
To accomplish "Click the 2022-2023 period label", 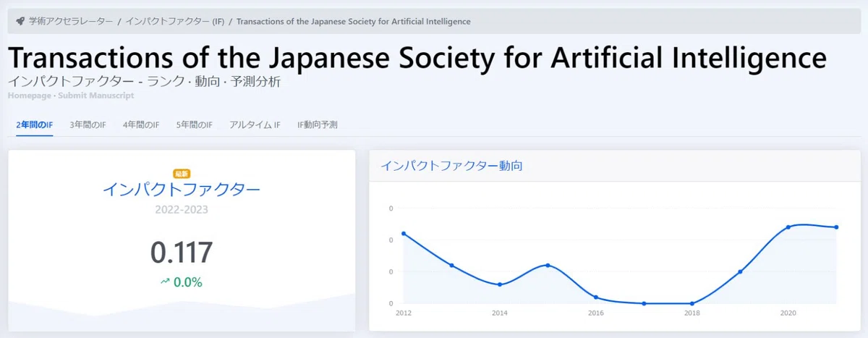I will pyautogui.click(x=182, y=210).
